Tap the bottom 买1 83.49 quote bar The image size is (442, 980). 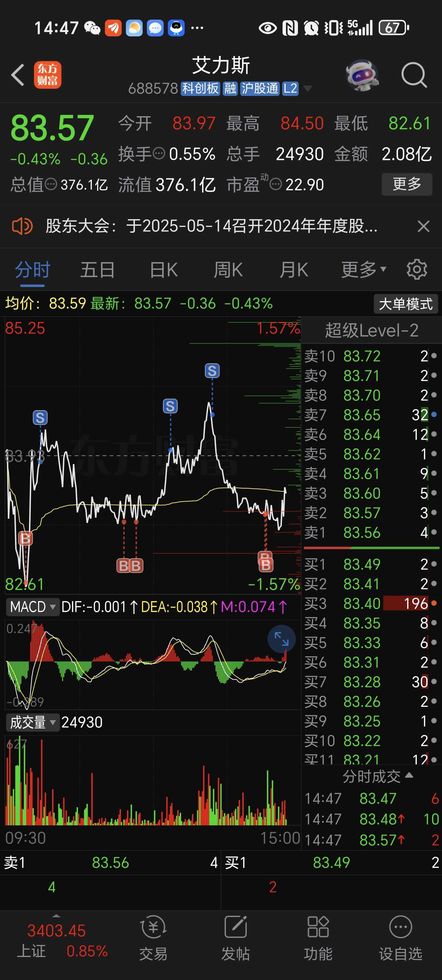[331, 862]
